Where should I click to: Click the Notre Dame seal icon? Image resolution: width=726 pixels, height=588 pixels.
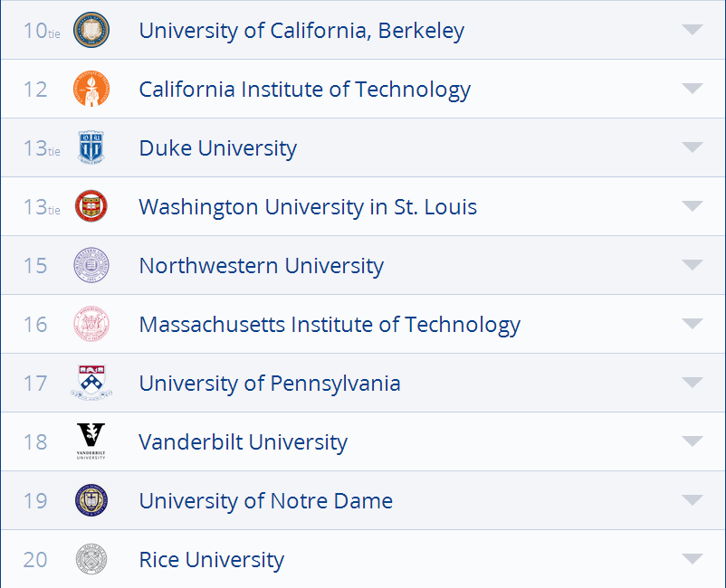point(91,500)
